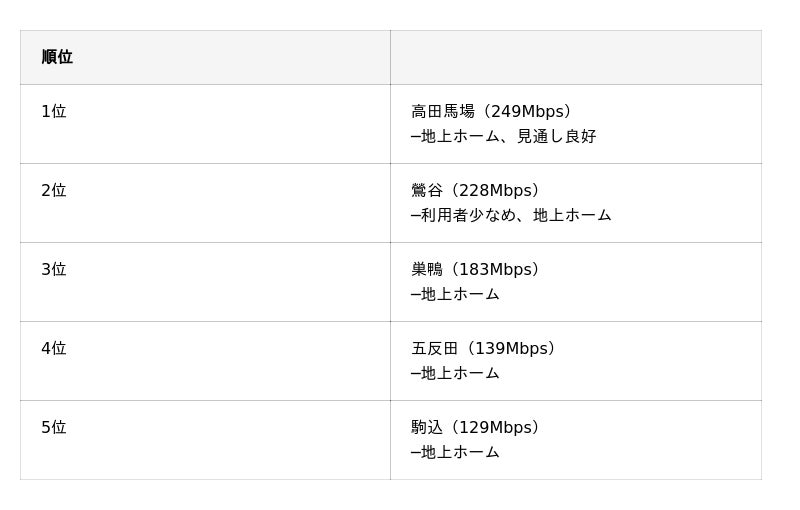
Task: Click the 駒込 station name
Action: (427, 428)
